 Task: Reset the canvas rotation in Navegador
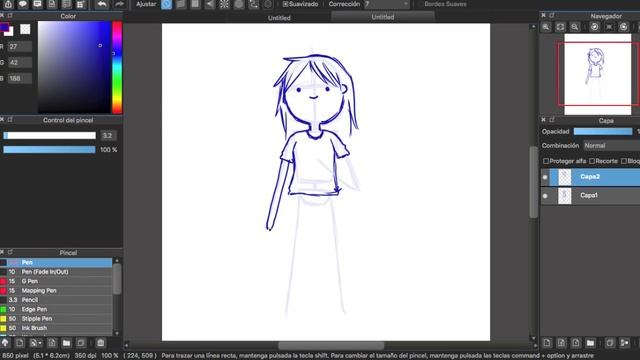click(x=609, y=27)
